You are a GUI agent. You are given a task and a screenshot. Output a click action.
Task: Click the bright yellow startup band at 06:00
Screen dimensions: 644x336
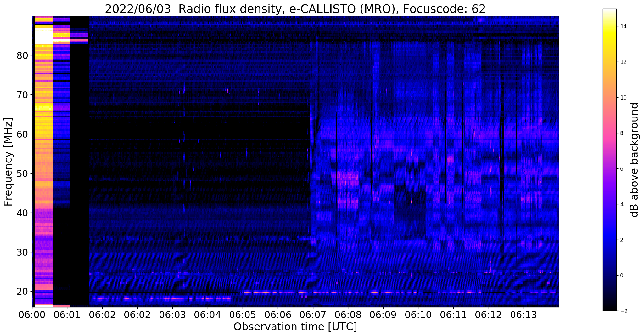pos(44,161)
